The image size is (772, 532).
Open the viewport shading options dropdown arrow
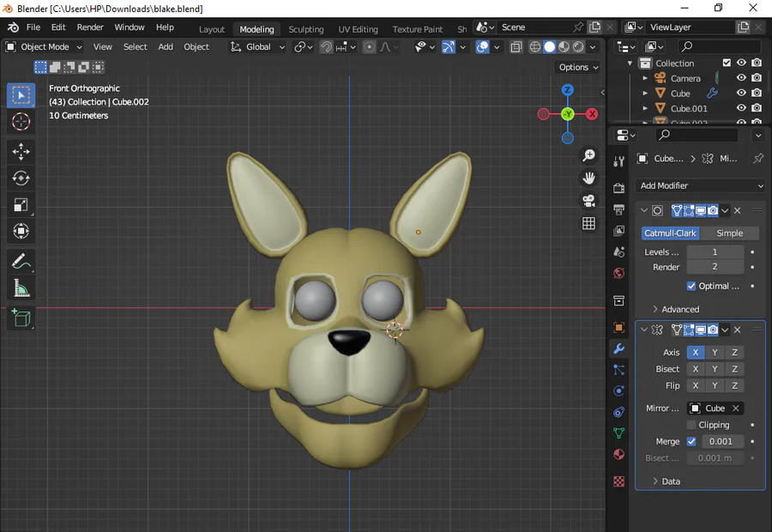[593, 47]
